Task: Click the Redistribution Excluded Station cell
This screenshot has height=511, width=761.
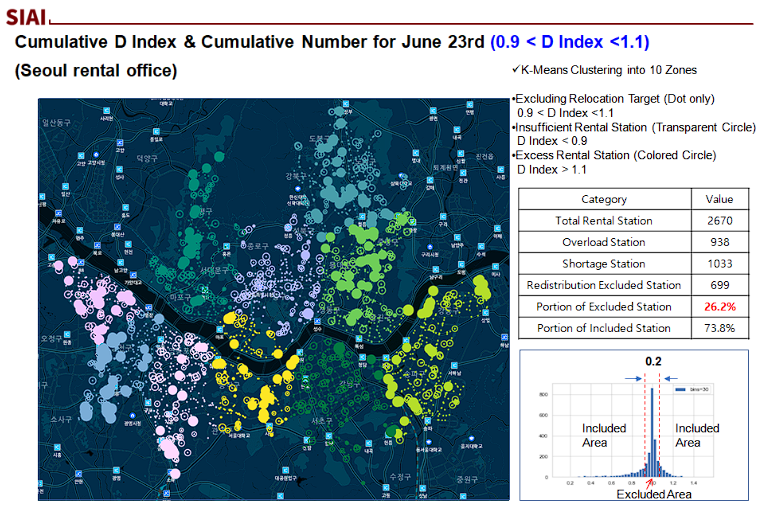Action: tap(603, 285)
